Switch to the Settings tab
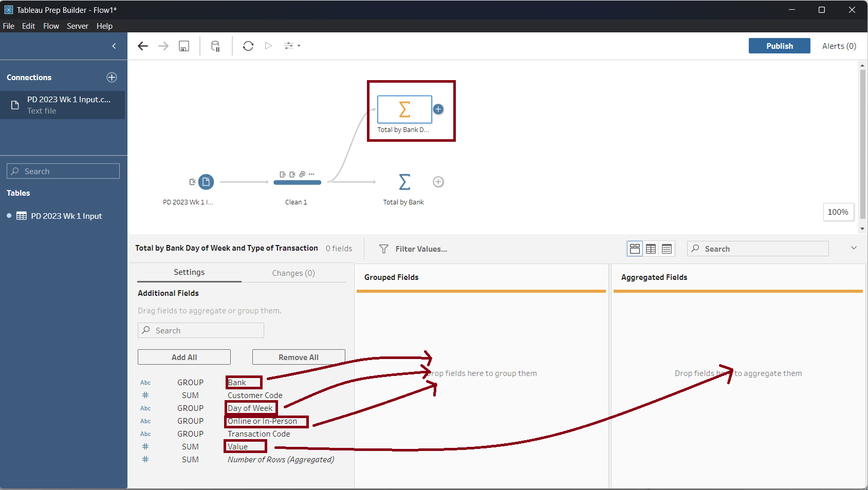868x490 pixels. click(x=189, y=273)
